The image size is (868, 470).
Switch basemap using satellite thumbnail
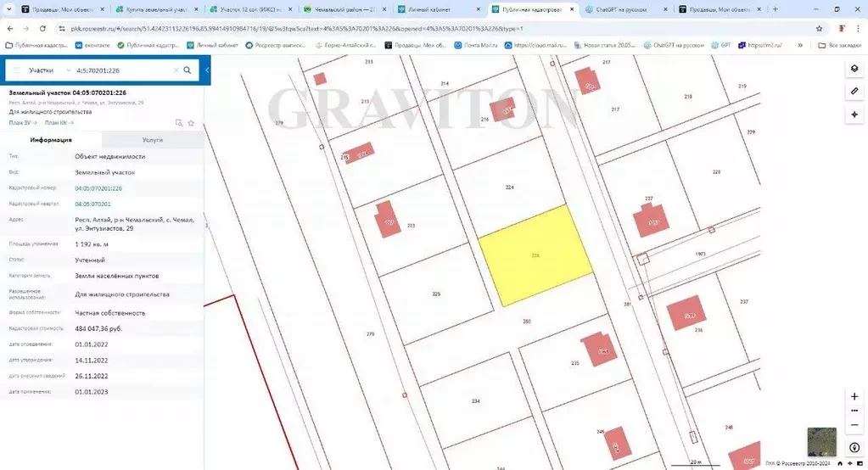[x=822, y=442]
